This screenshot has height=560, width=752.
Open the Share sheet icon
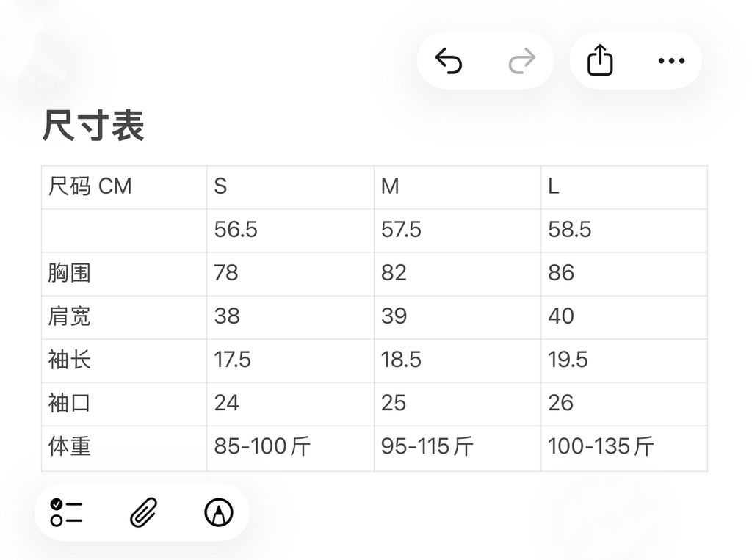pos(600,60)
